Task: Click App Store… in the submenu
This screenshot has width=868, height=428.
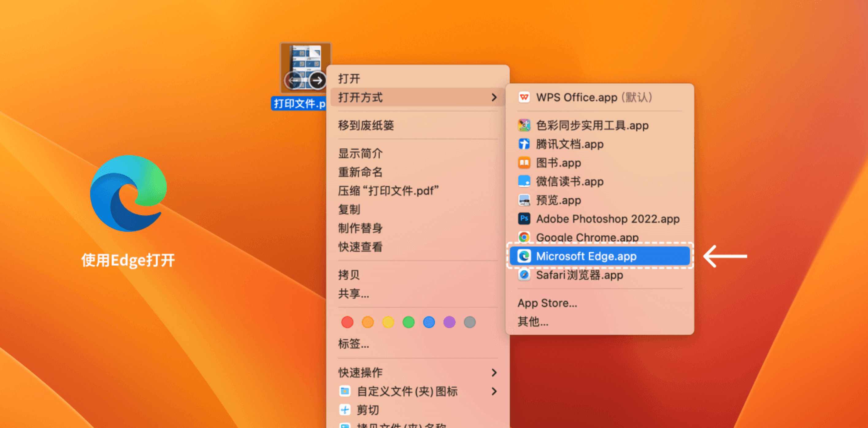Action: coord(547,303)
